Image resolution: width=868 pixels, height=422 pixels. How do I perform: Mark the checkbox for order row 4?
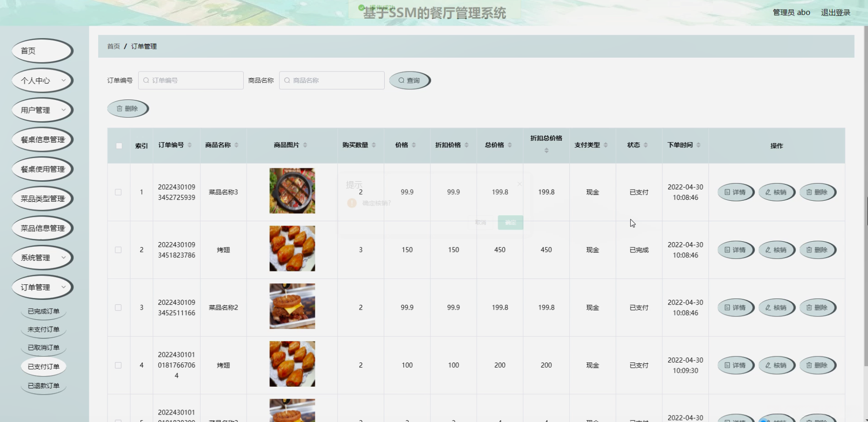118,365
